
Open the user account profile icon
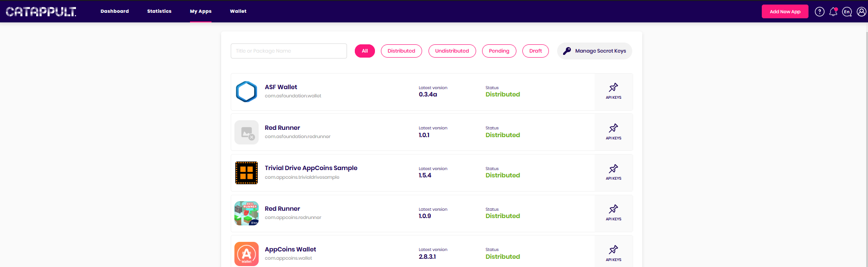click(x=861, y=11)
